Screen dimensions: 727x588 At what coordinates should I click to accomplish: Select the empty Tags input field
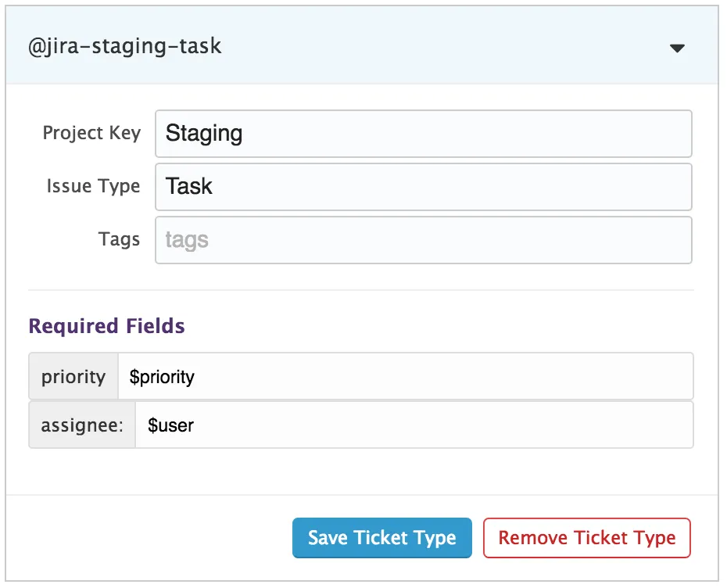pyautogui.click(x=424, y=240)
